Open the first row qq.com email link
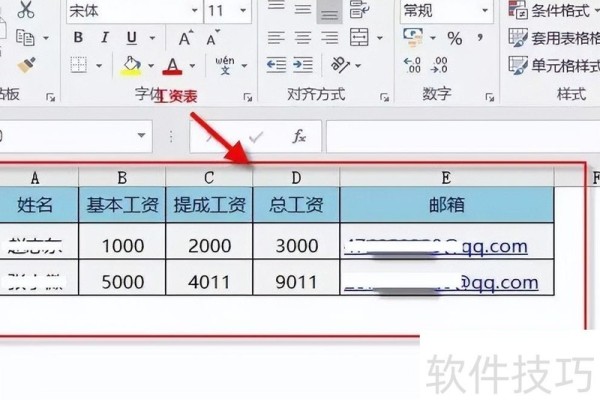600x400 pixels. 436,247
